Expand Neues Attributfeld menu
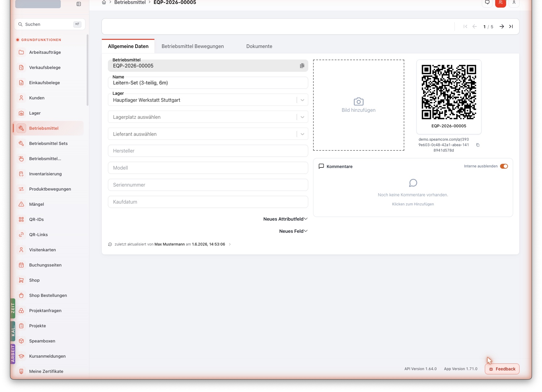This screenshot has width=542, height=392. click(x=285, y=219)
